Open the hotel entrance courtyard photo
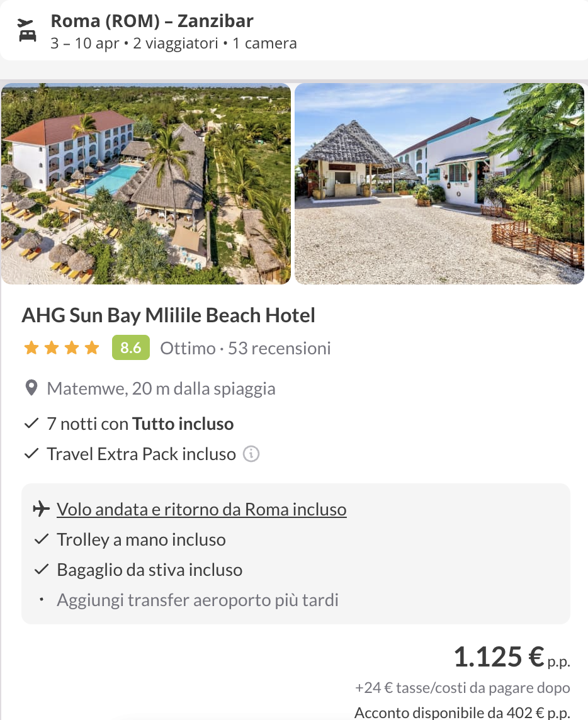Image resolution: width=588 pixels, height=720 pixels. tap(439, 184)
